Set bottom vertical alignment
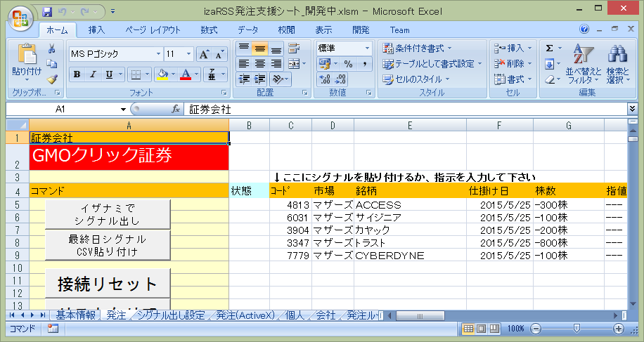 click(x=276, y=48)
